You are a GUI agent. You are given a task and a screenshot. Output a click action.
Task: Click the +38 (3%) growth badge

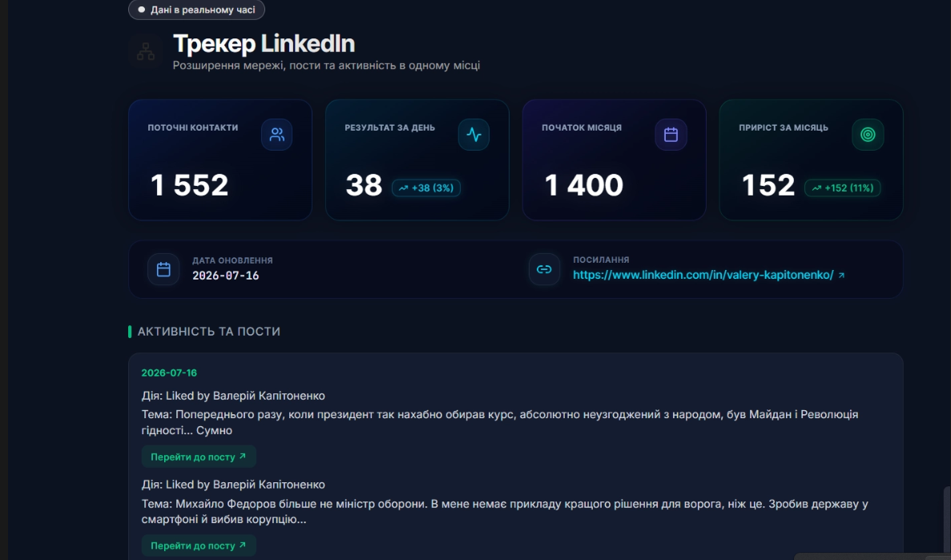[426, 188]
